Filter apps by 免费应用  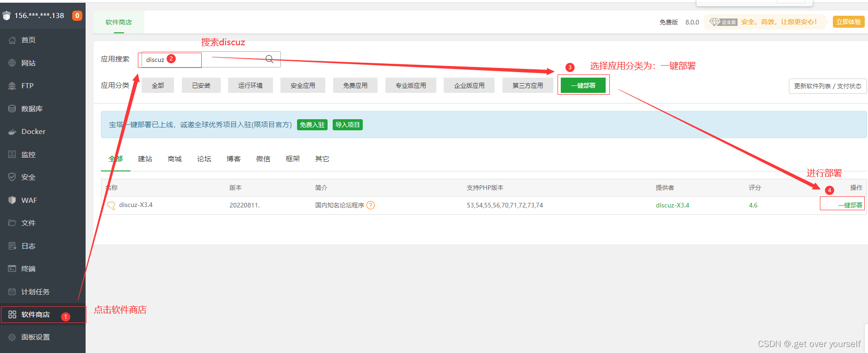point(355,85)
